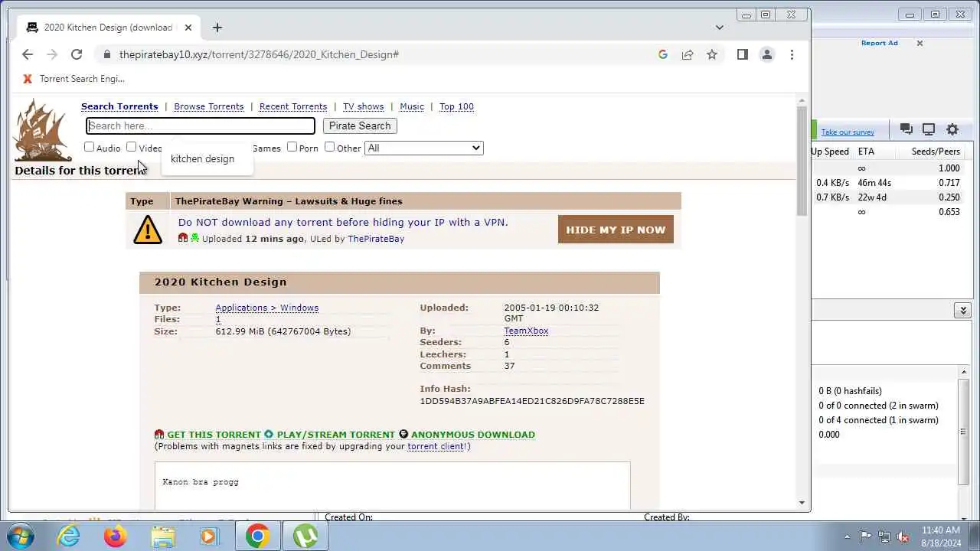Click HIDE MY IP NOW button
The image size is (980, 551).
[616, 230]
